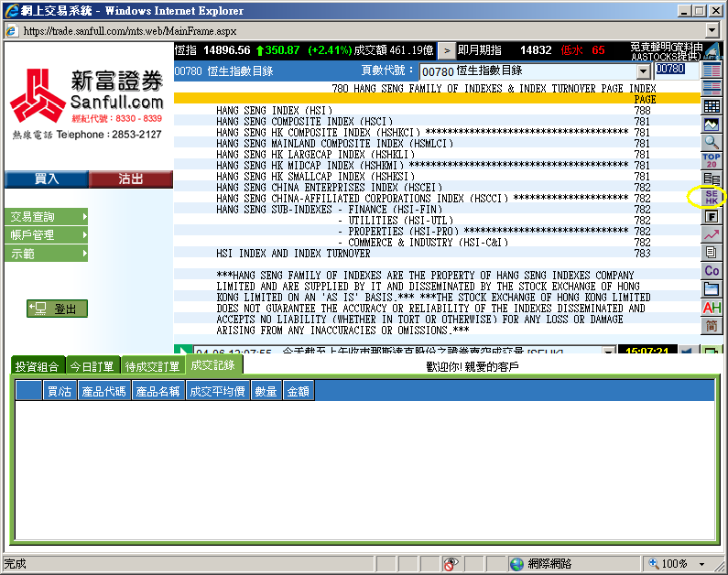This screenshot has width=728, height=575.
Task: Click the Sanfull red logo
Action: [x=38, y=95]
